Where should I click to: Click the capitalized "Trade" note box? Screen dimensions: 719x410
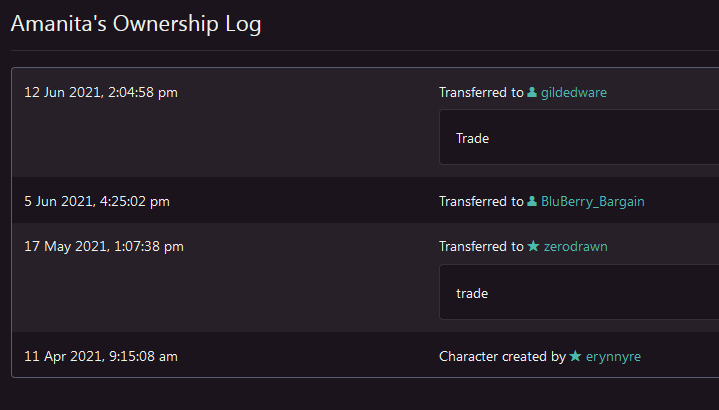pyautogui.click(x=580, y=138)
